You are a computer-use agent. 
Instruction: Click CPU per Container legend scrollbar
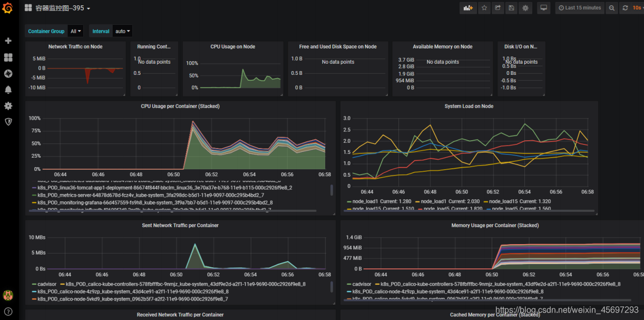coord(331,190)
